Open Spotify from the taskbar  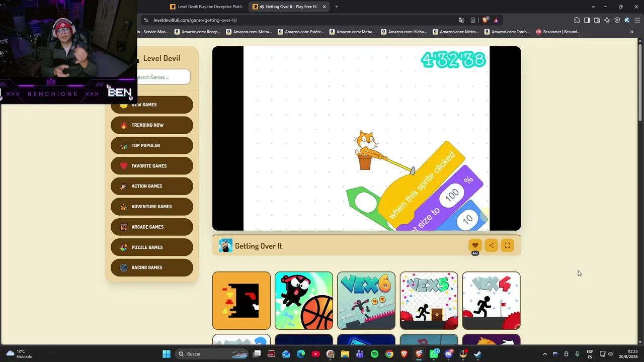(374, 354)
